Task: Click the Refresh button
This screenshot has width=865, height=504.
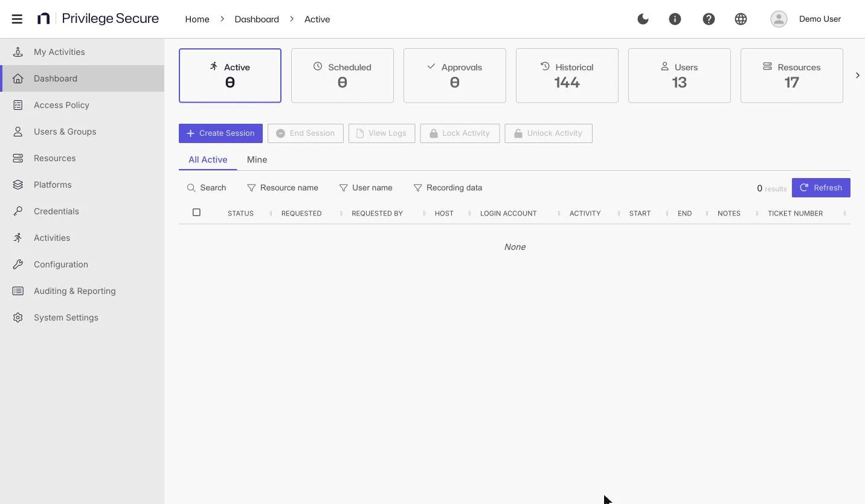Action: click(x=821, y=188)
